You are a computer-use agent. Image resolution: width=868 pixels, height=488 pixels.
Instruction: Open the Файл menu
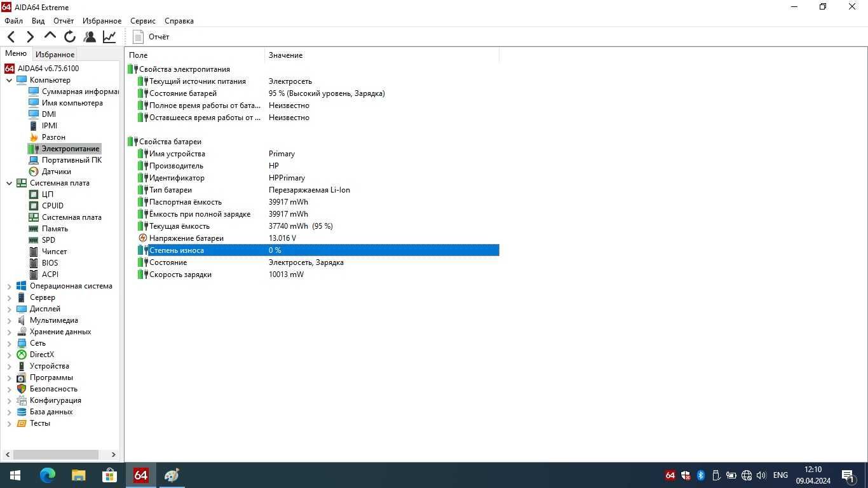13,20
